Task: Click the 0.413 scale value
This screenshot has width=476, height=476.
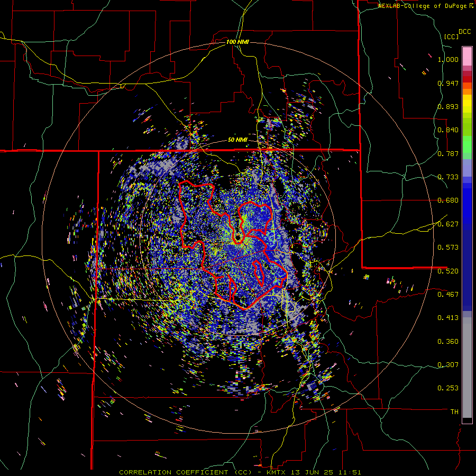Action: [x=448, y=318]
